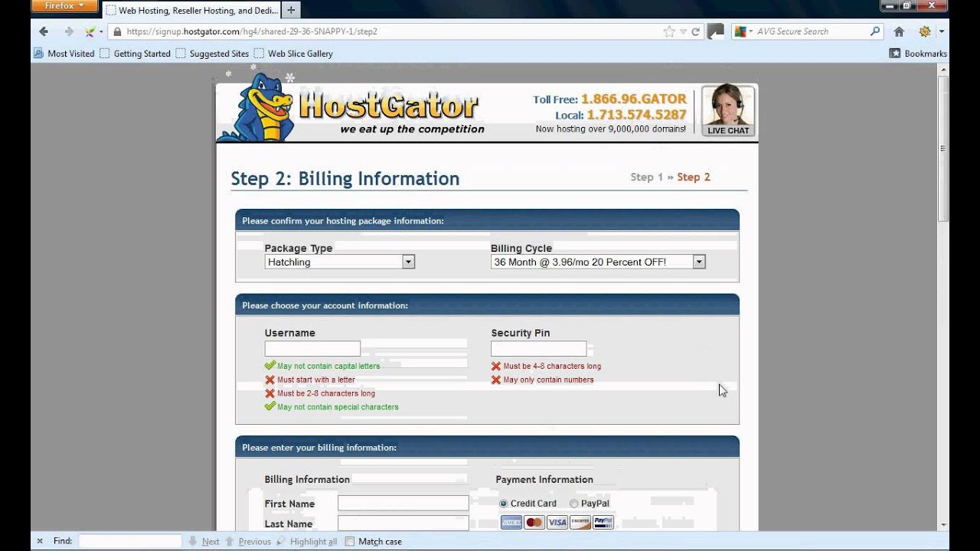Open Getting Started bookmark

[135, 54]
